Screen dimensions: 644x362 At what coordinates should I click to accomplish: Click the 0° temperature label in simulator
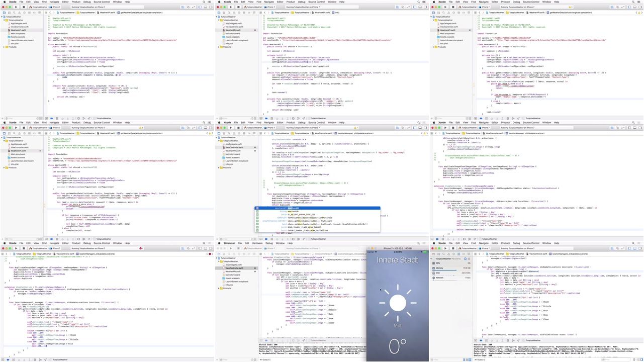point(398,346)
